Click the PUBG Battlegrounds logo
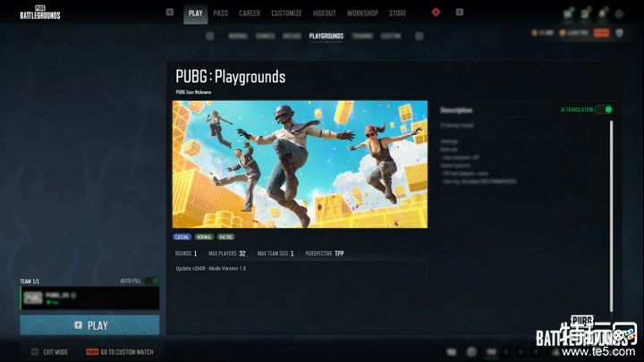This screenshot has height=362, width=644. point(40,13)
